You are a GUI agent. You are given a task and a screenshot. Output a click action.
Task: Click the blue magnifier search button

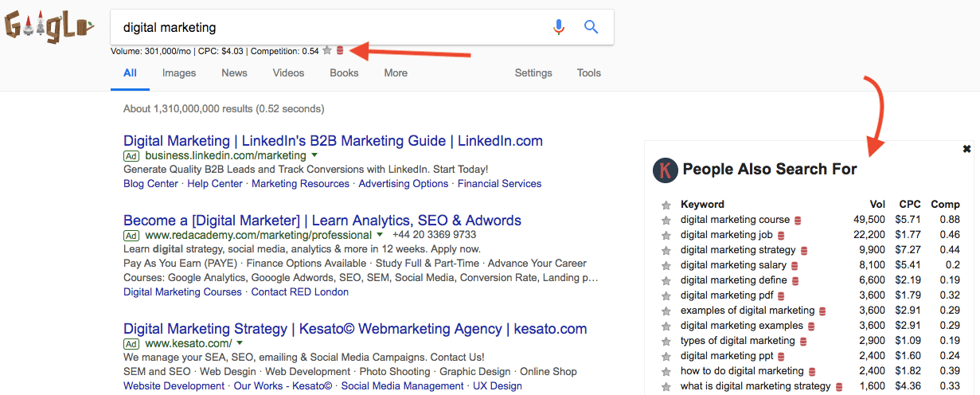coord(591,27)
